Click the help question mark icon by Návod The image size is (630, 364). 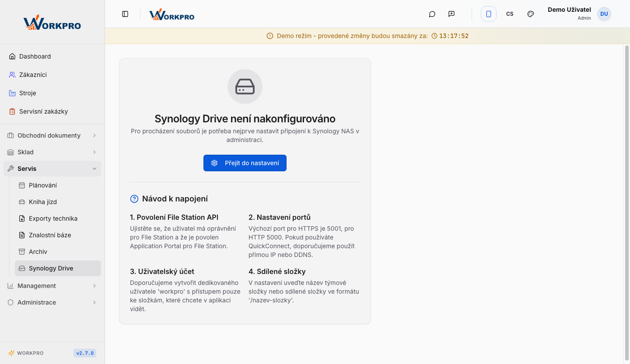[x=134, y=199]
